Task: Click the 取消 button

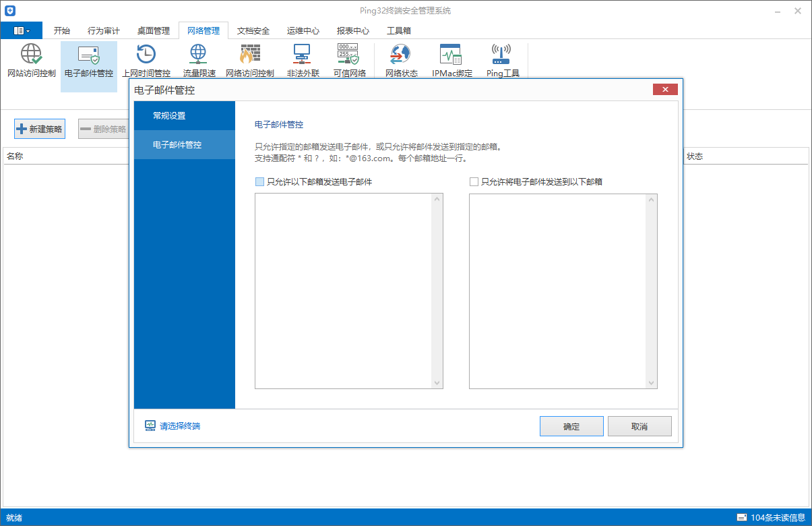Action: (639, 427)
